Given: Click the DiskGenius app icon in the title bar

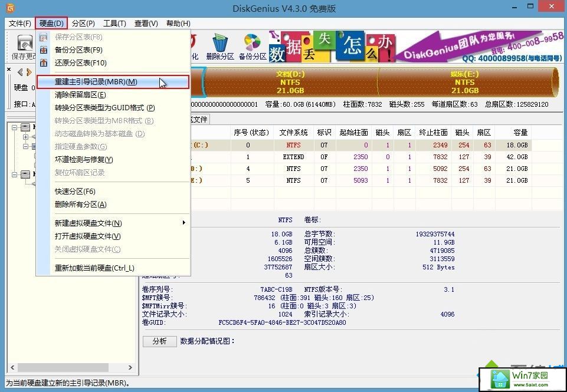Looking at the screenshot, I should [x=11, y=8].
